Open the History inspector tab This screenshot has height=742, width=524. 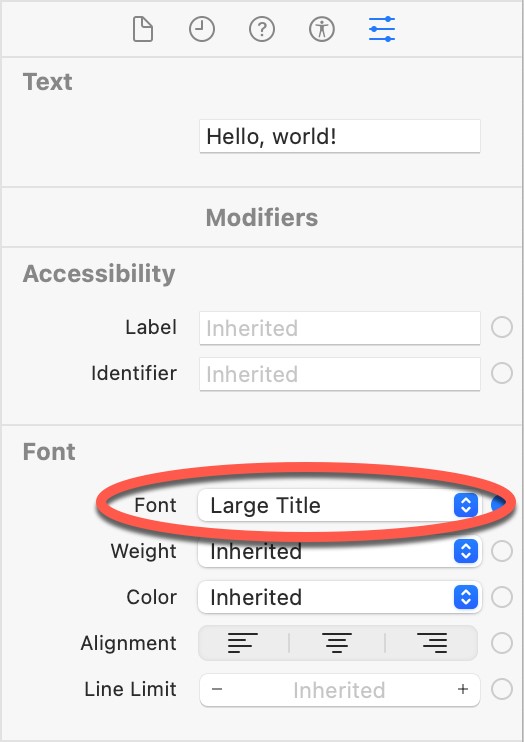[202, 29]
